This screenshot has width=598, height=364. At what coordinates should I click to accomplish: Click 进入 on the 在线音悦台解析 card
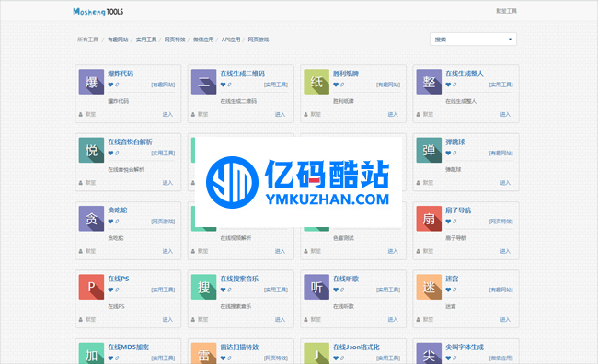167,183
